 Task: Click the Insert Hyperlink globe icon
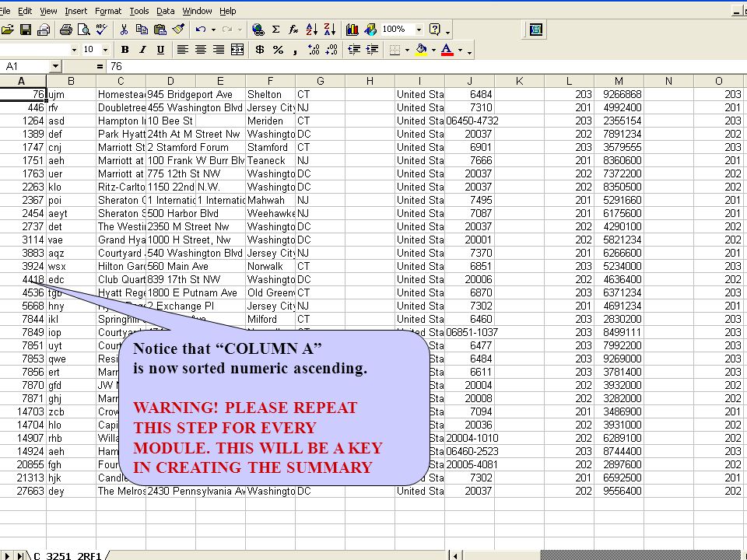(258, 30)
